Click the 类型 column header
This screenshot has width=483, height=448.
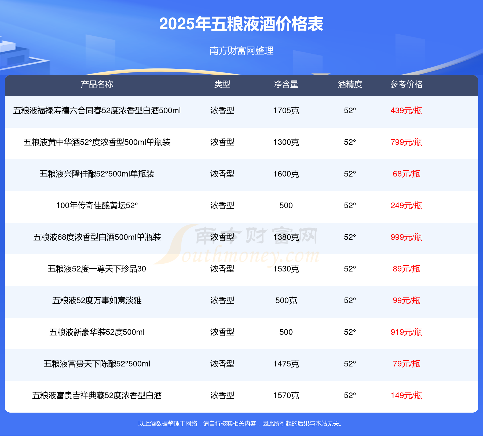tap(222, 84)
